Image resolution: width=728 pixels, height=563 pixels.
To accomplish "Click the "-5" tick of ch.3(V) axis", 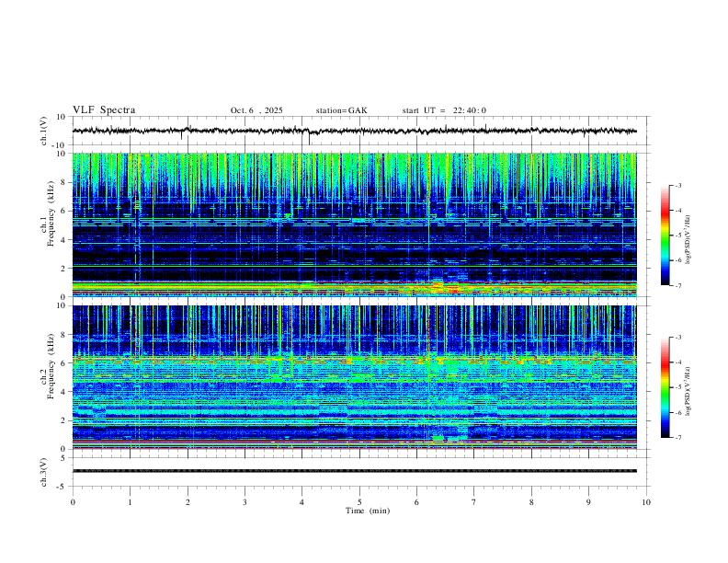I will [x=62, y=487].
